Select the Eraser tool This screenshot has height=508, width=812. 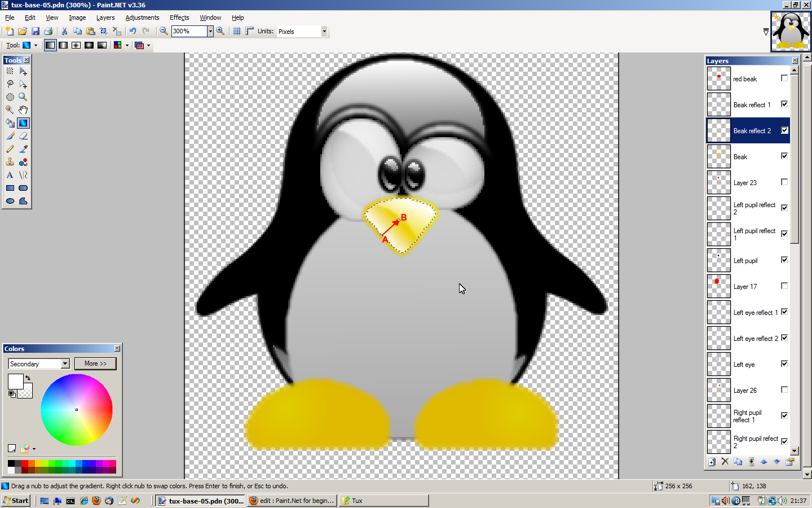coord(23,136)
